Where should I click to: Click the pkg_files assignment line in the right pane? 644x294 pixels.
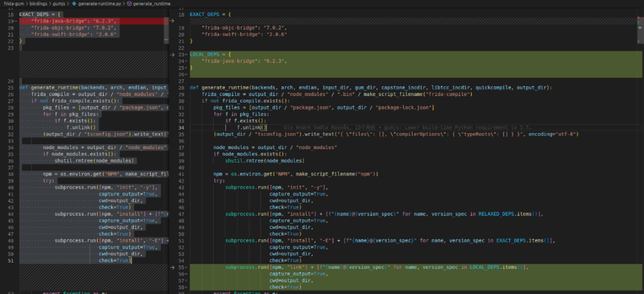point(324,107)
